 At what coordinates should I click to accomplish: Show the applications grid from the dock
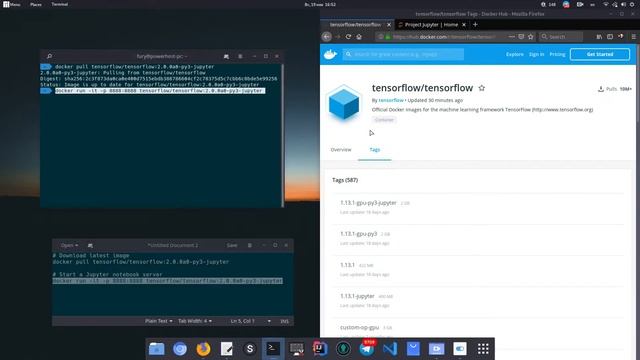(x=483, y=349)
